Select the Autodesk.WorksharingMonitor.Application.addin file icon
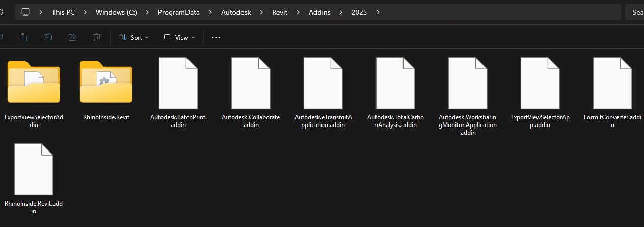The height and width of the screenshot is (227, 644). tap(468, 82)
